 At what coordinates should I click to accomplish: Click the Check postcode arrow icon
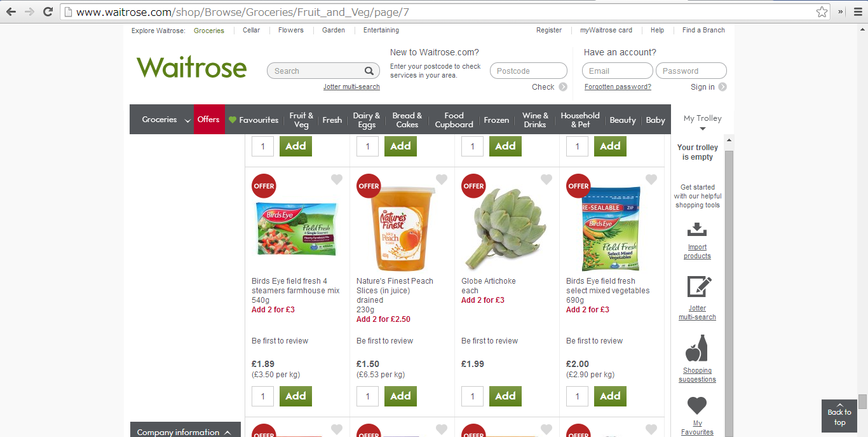point(563,87)
